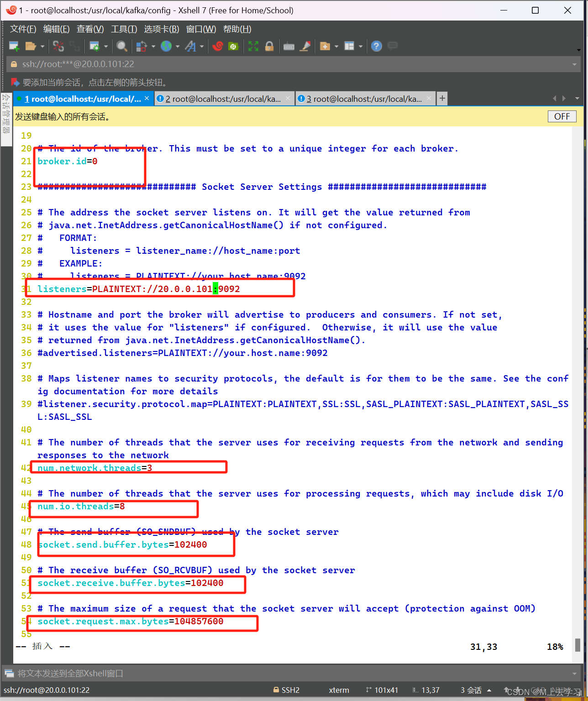Expand the address bar history dropdown

575,64
